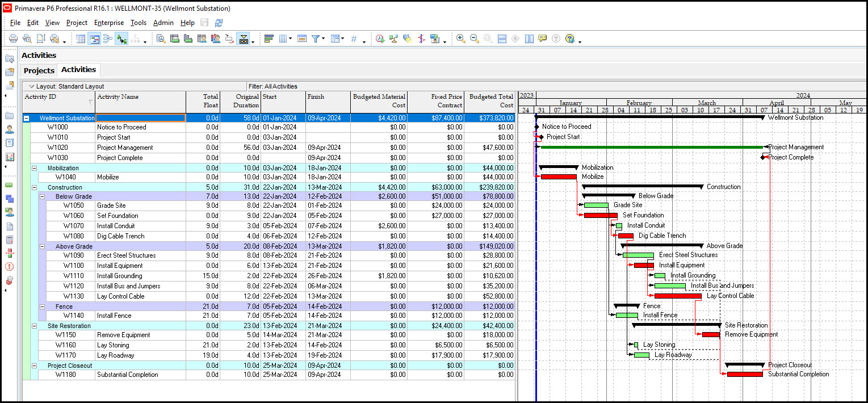
Task: Open the Tools menu
Action: tap(139, 23)
